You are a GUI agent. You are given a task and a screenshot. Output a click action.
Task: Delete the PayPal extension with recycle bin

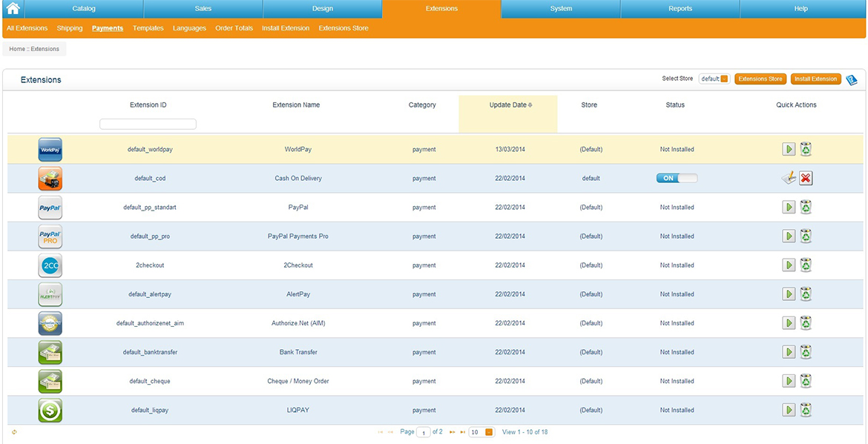pos(806,208)
